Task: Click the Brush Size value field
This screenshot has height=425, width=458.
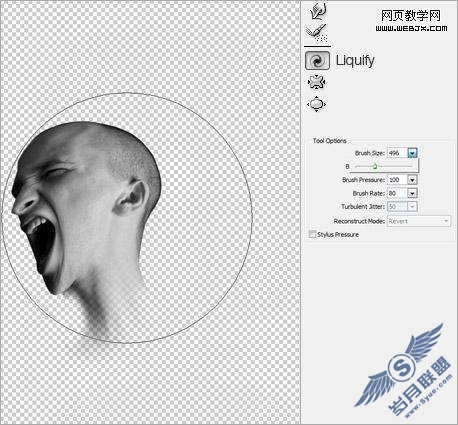Action: point(397,153)
